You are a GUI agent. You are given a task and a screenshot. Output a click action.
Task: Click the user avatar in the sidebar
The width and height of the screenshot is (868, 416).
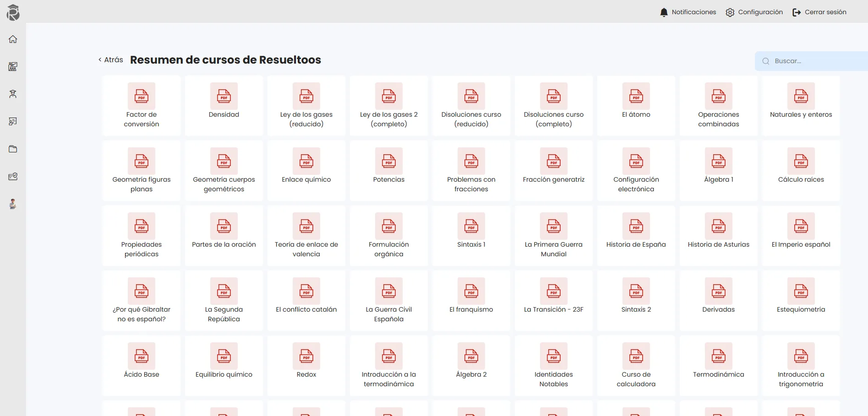click(13, 204)
